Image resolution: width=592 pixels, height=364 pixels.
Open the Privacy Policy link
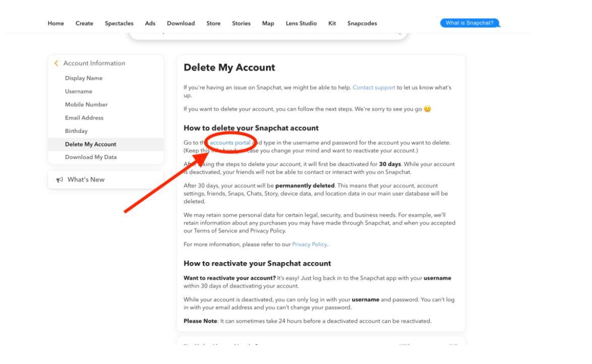click(309, 245)
